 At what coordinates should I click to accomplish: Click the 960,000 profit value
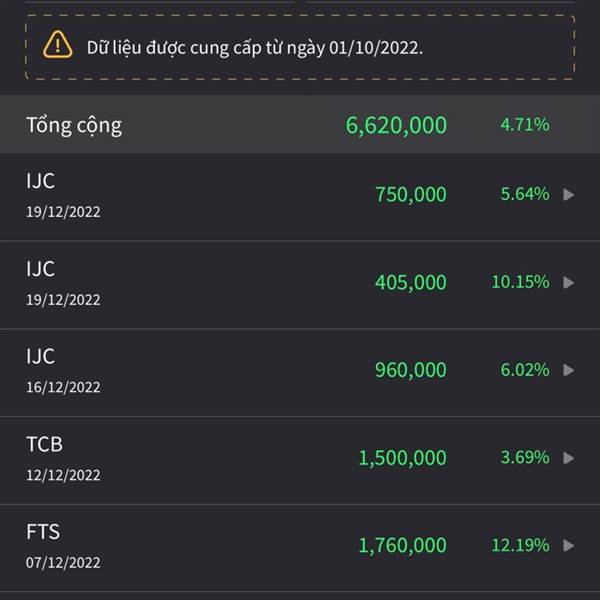[411, 370]
